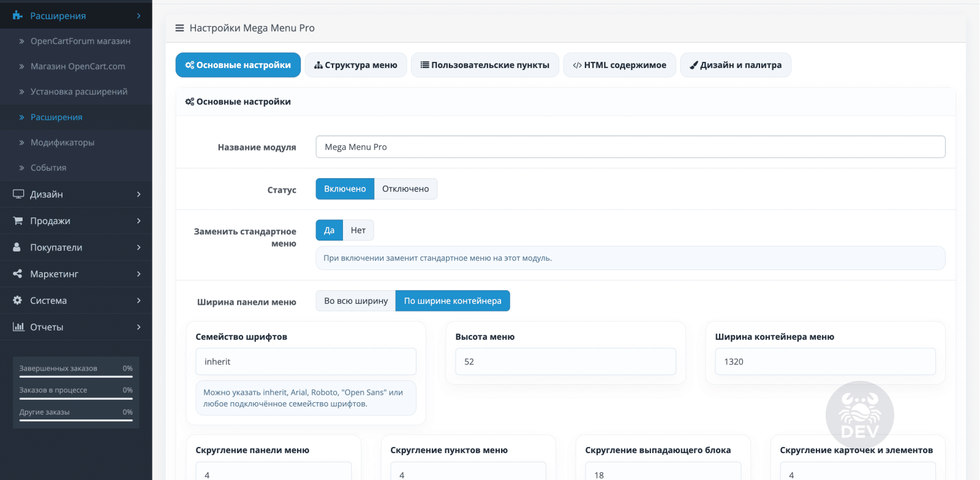Choose Да for replacing standard menu
Viewport: 980px width, 480px height.
pos(330,230)
